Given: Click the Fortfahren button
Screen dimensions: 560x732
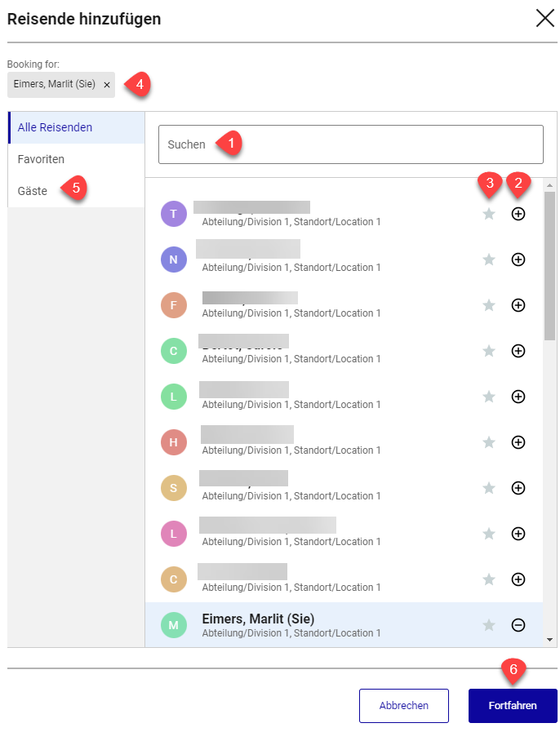Looking at the screenshot, I should [x=513, y=705].
